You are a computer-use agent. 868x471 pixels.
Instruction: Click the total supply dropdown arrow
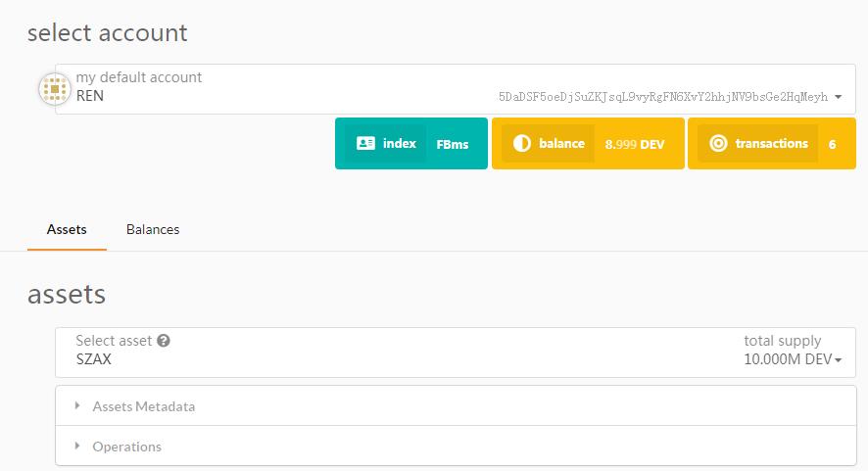(x=839, y=360)
